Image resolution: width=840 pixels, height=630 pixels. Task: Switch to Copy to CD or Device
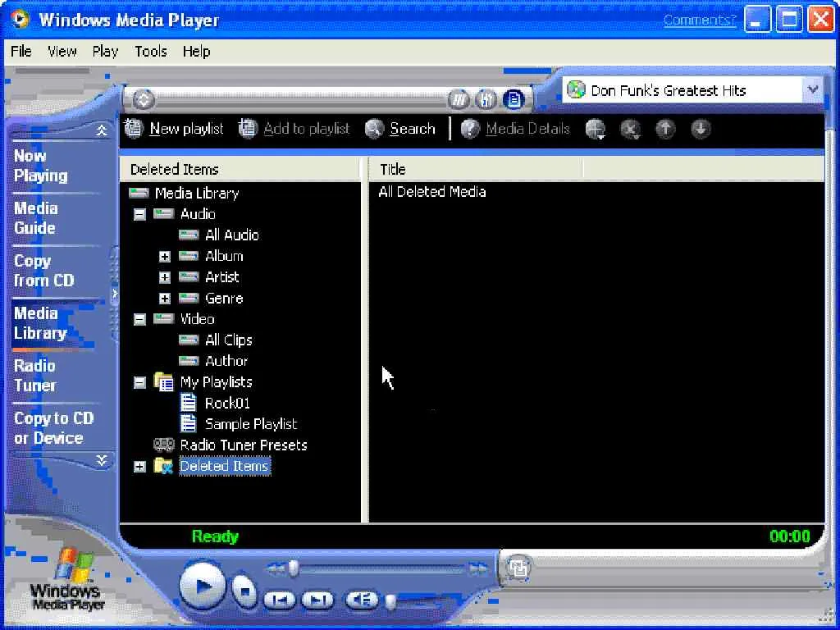(x=53, y=428)
